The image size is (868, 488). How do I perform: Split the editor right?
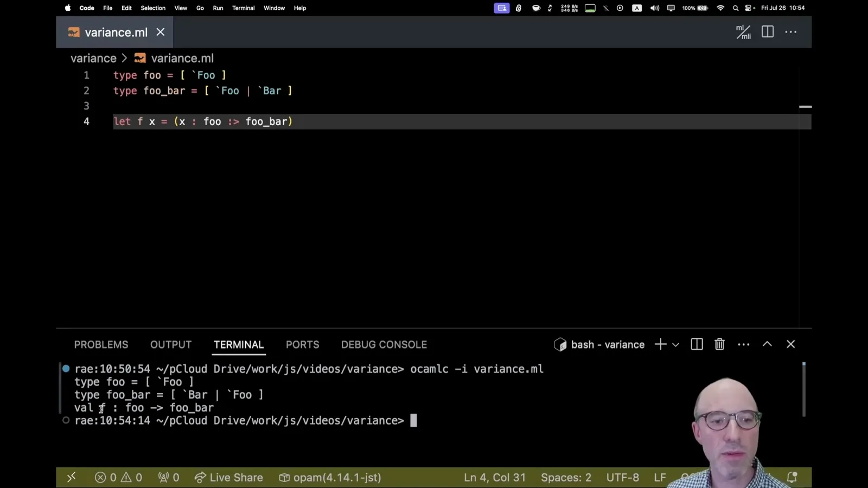[x=768, y=32]
